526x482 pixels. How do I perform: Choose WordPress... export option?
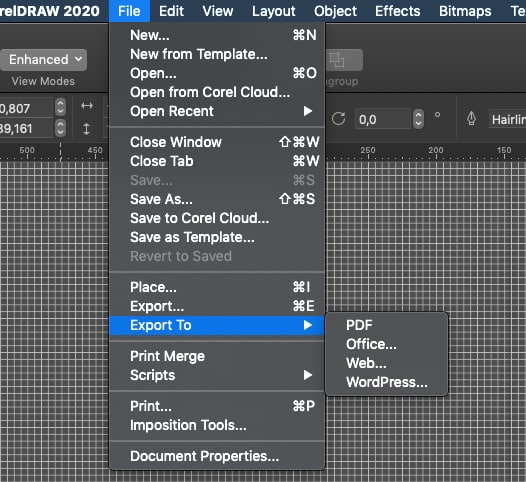point(387,382)
